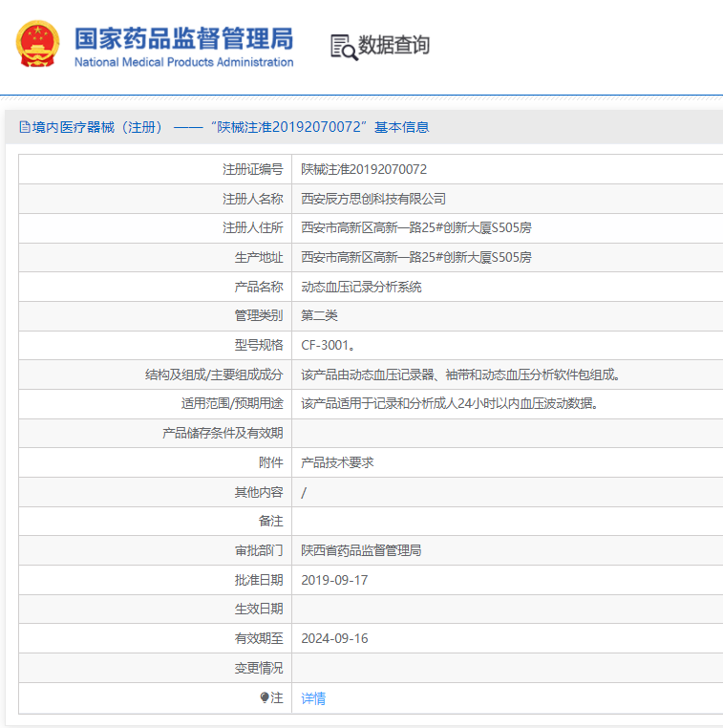The width and height of the screenshot is (723, 728).
Task: Click the 审批部门 label
Action: click(x=259, y=550)
